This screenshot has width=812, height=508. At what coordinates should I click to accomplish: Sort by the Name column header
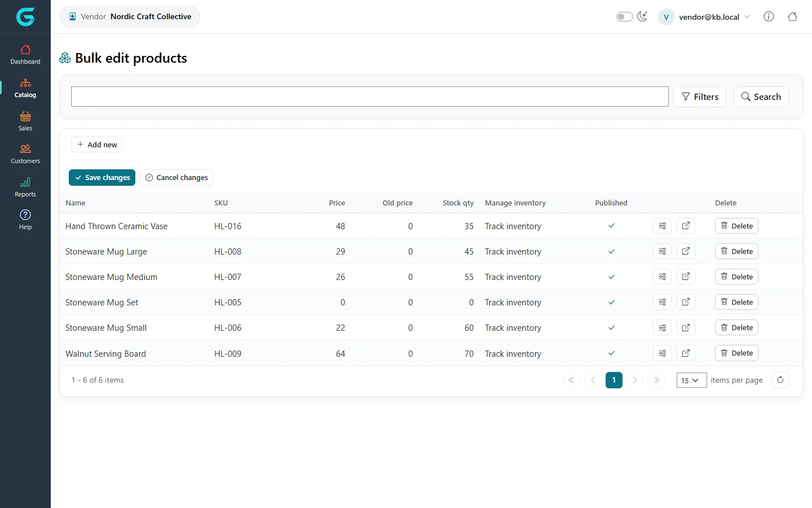76,203
